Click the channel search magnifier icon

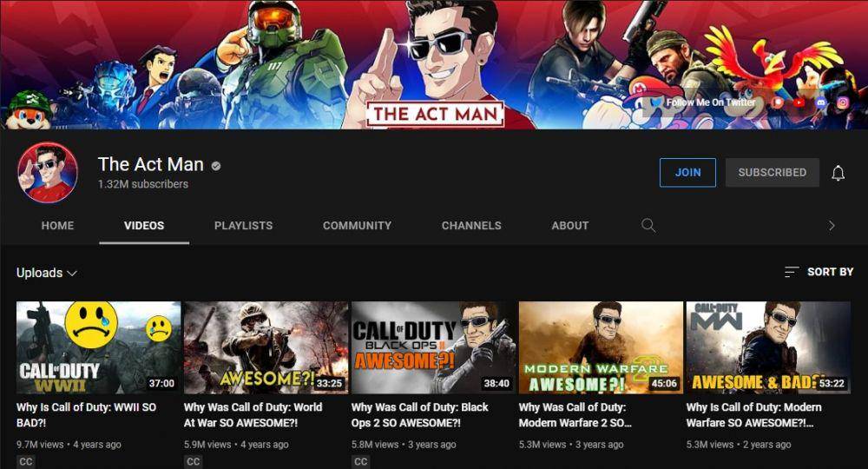[x=648, y=225]
